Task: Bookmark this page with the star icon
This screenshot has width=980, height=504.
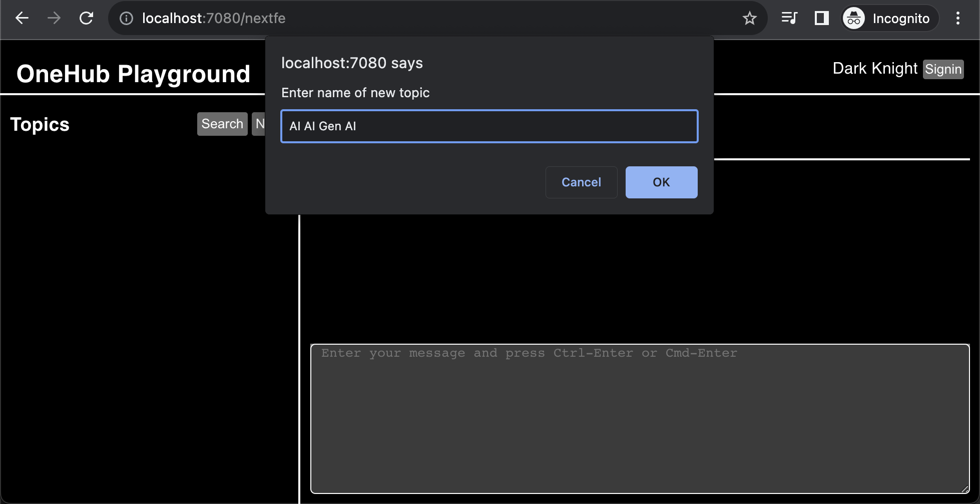Action: [749, 19]
